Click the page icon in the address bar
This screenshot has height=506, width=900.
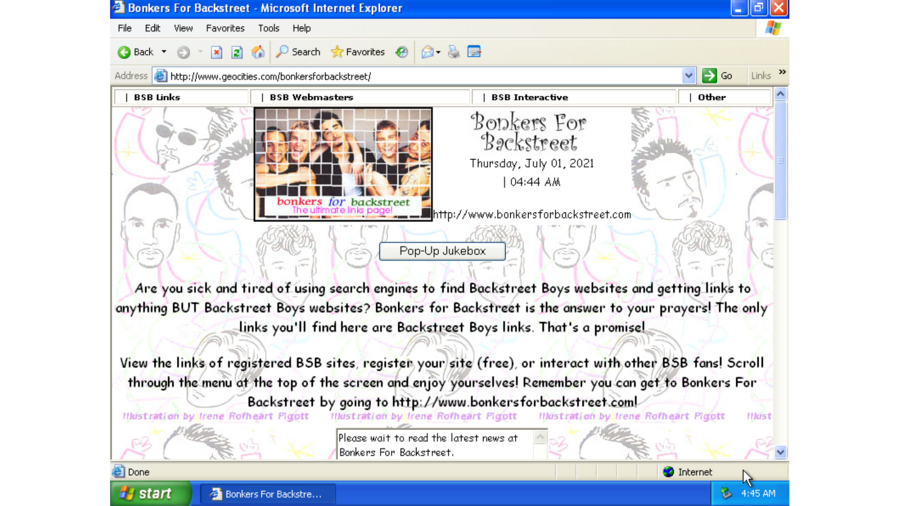(161, 76)
